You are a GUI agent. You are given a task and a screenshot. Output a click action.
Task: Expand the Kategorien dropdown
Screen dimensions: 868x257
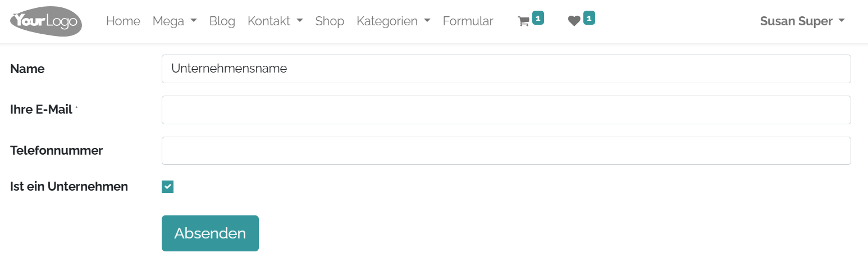[x=393, y=21]
